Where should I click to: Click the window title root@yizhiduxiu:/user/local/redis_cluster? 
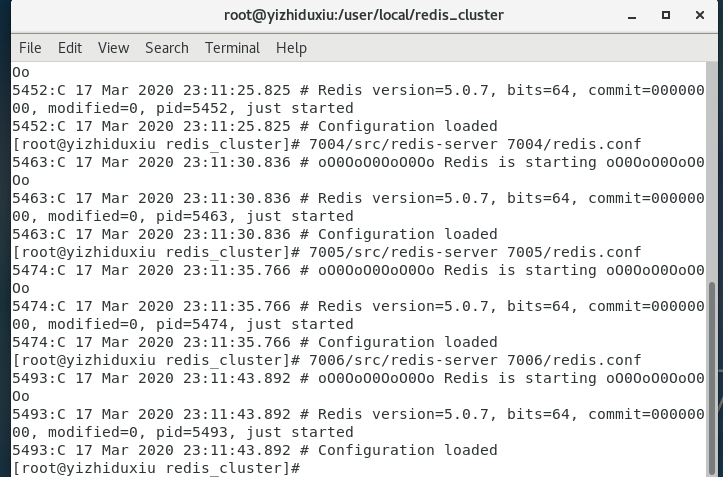pos(364,15)
